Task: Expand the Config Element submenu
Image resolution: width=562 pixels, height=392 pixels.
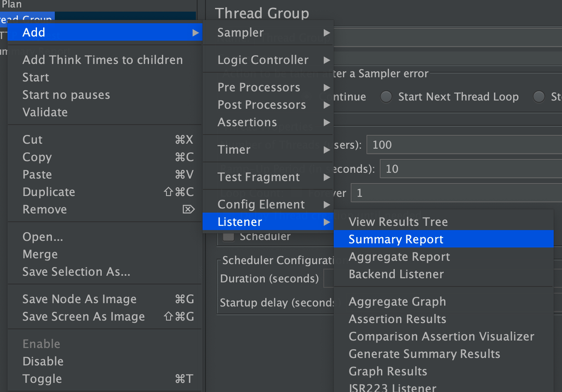Action: point(261,204)
